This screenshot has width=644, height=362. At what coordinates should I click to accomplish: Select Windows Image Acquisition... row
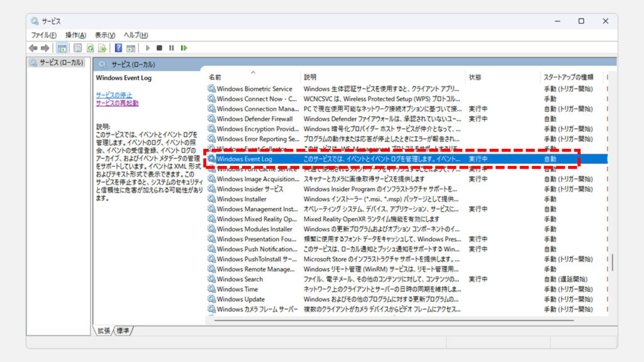click(x=407, y=179)
